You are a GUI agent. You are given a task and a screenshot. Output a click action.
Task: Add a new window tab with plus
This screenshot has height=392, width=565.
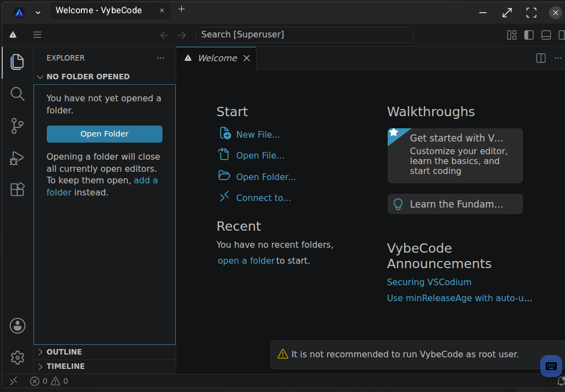point(182,9)
